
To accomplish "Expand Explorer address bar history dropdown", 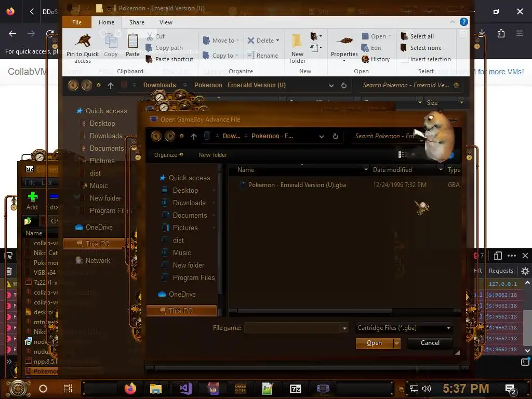I will tap(331, 86).
